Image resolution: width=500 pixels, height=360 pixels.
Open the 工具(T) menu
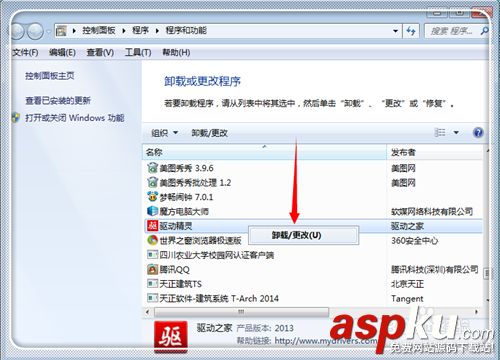tap(138, 52)
